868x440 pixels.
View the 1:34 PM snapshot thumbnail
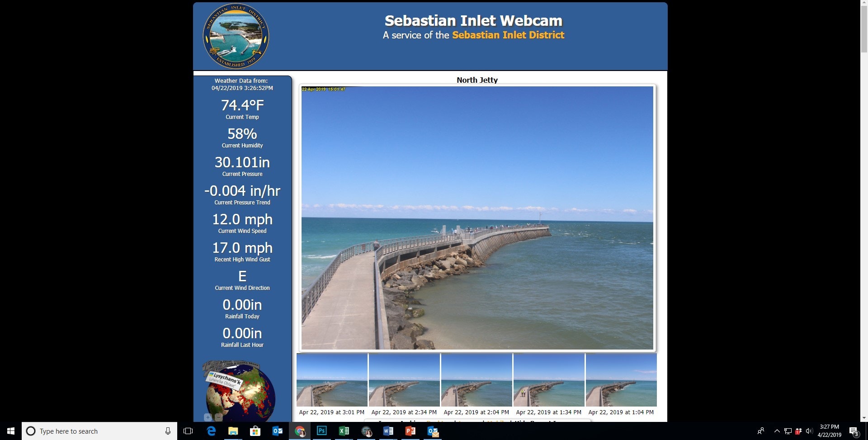pos(549,380)
